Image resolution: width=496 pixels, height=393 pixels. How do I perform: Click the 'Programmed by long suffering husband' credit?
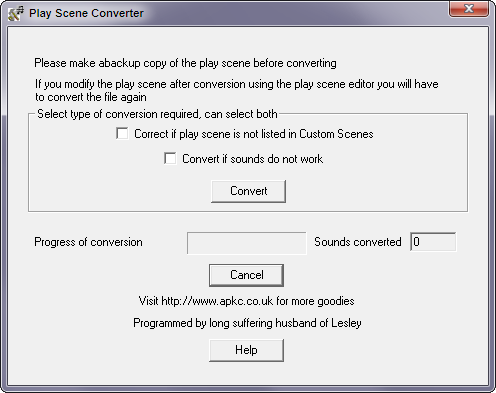(247, 323)
